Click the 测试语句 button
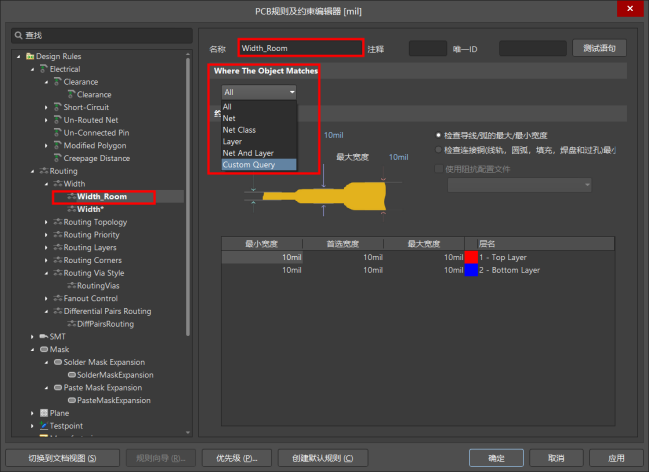Viewport: 649px width, 473px height. pyautogui.click(x=600, y=48)
